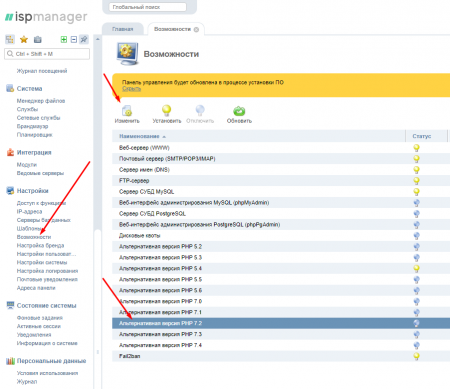Toggle the pin sidebar icon

(x=84, y=39)
